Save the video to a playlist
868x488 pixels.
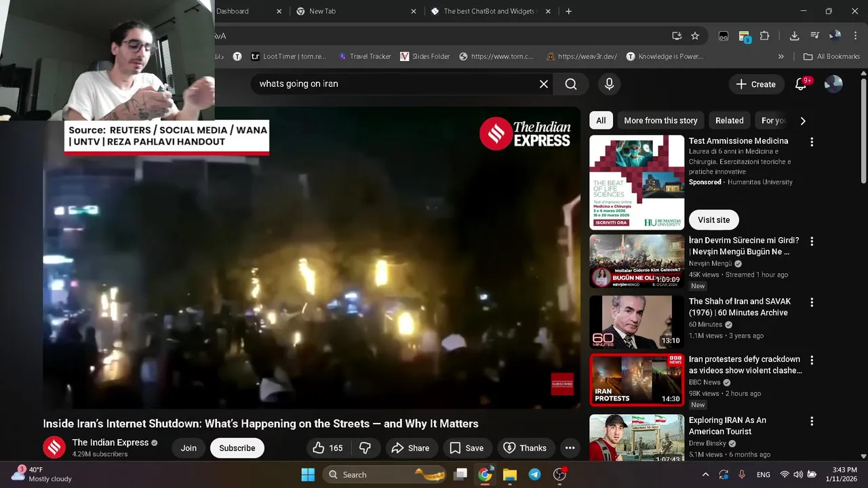click(x=467, y=448)
